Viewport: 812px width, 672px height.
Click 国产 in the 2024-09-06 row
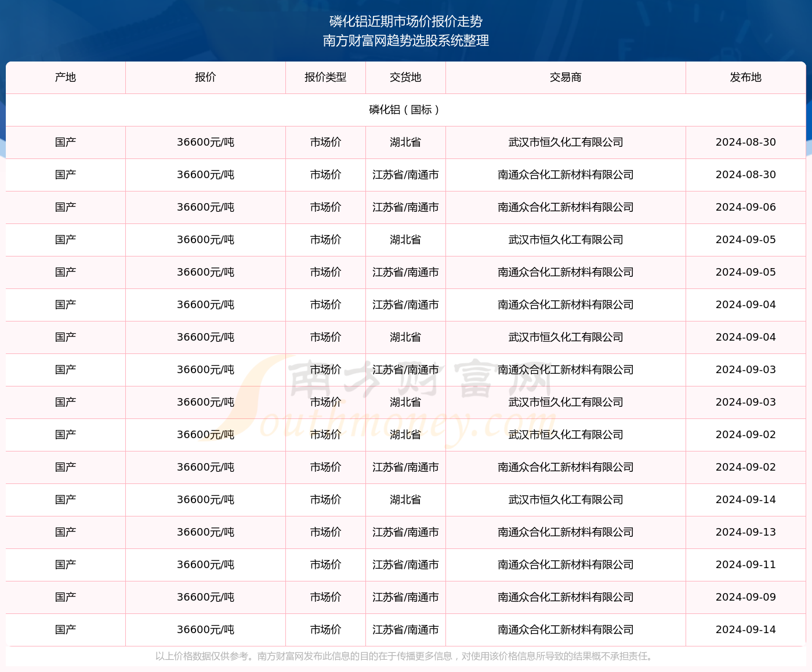click(x=66, y=207)
